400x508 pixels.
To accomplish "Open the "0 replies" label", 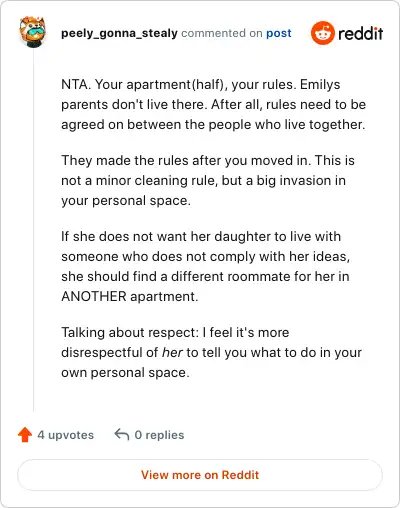I will [159, 435].
